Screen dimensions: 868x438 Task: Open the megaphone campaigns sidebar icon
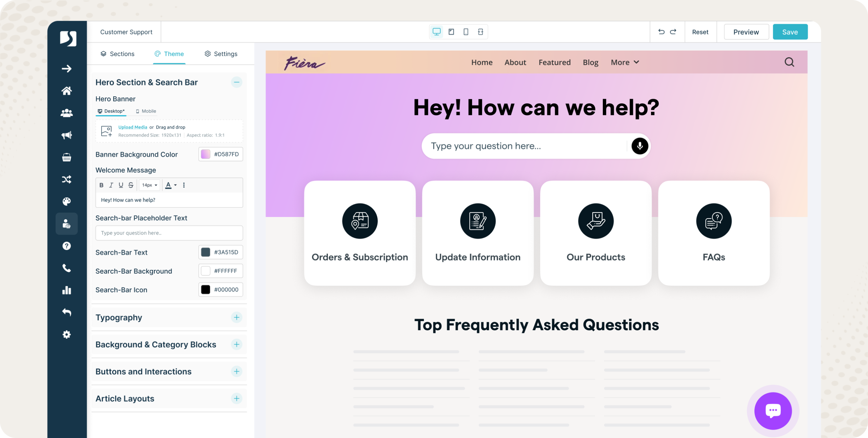point(66,135)
